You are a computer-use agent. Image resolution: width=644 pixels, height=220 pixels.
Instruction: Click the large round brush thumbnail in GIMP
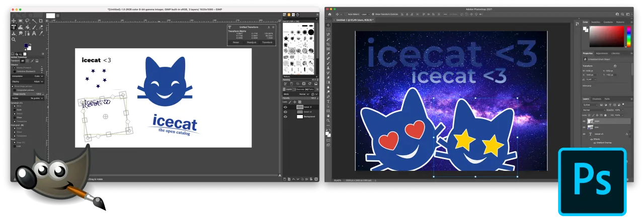[311, 32]
